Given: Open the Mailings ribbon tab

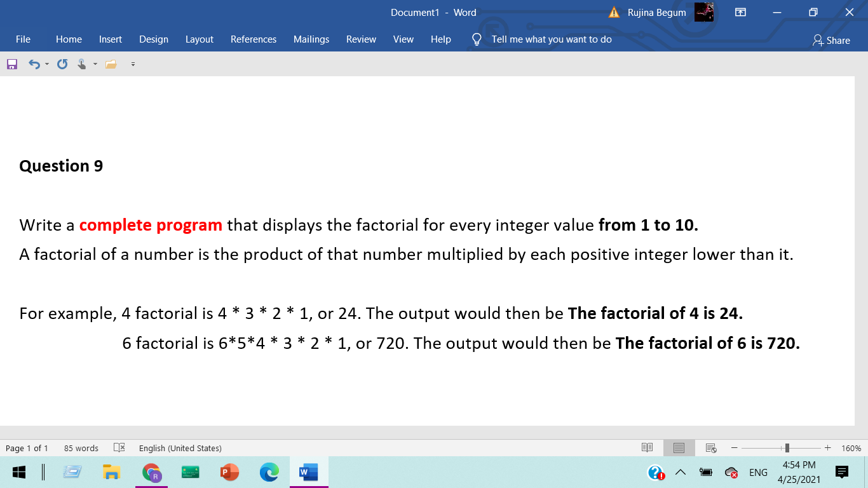Looking at the screenshot, I should point(311,39).
